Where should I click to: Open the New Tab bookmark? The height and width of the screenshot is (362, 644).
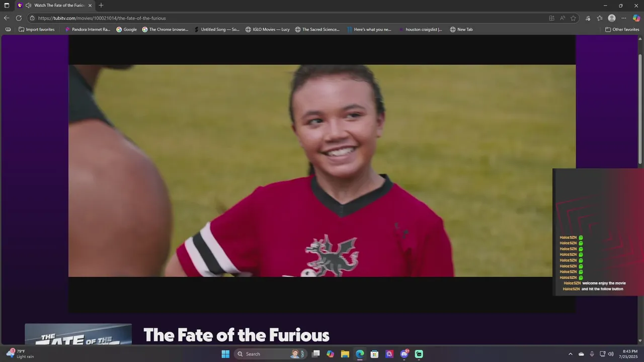(x=461, y=29)
